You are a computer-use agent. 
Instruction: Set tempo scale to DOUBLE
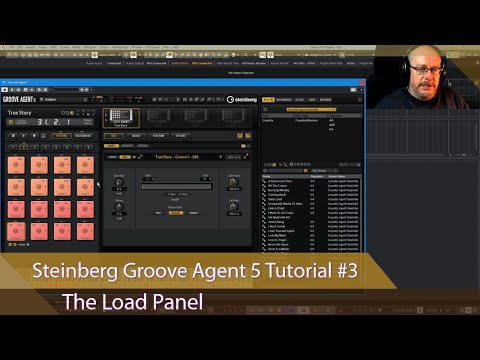(193, 213)
